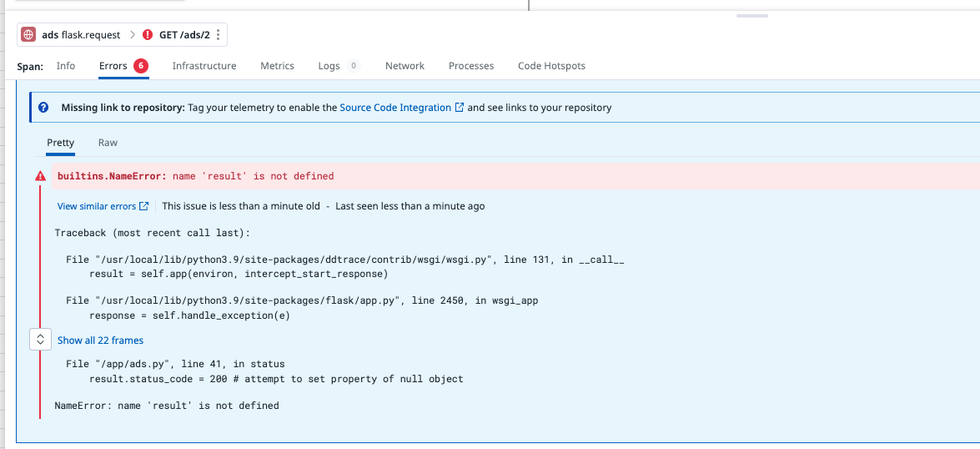Open the Network tab
980x449 pixels.
[x=405, y=66]
